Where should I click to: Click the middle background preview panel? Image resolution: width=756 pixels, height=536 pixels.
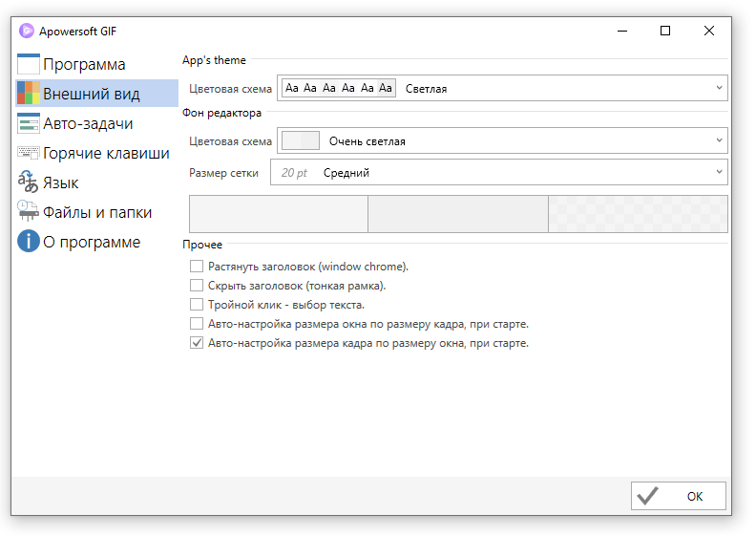[x=458, y=214]
